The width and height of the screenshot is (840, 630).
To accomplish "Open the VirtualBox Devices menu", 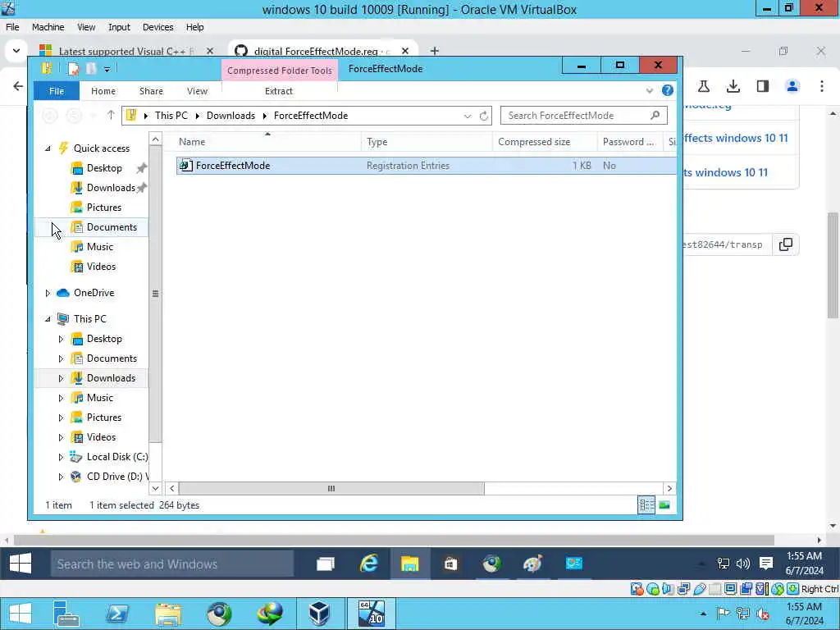I will click(157, 27).
